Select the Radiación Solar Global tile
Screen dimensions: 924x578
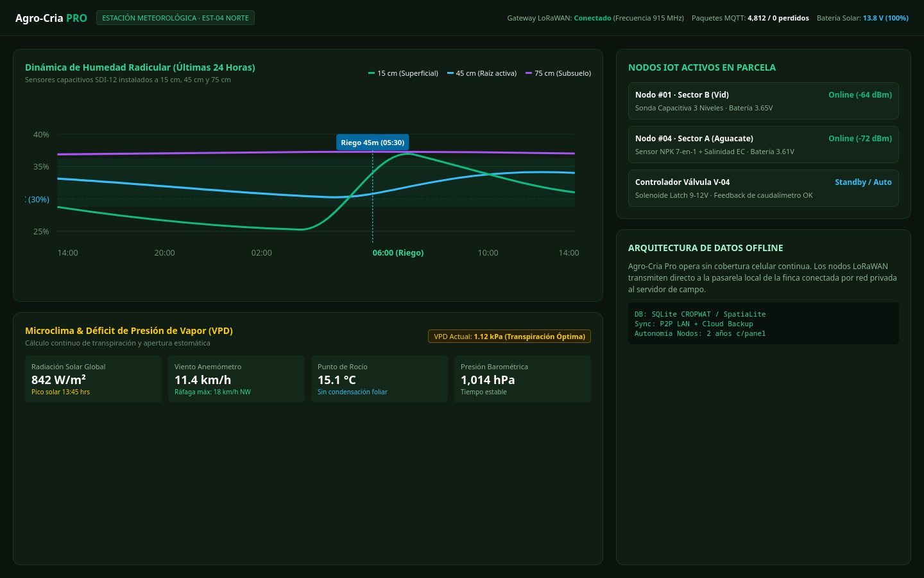(93, 379)
